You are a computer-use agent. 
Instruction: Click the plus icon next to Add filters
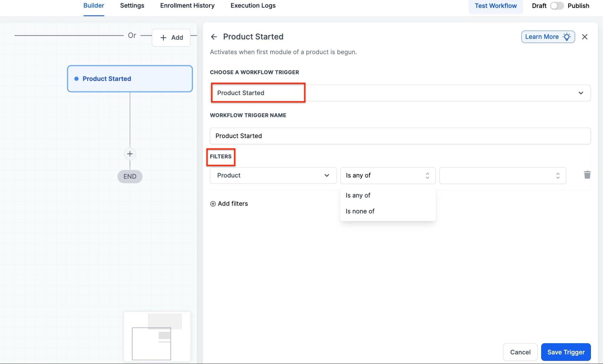pyautogui.click(x=213, y=204)
